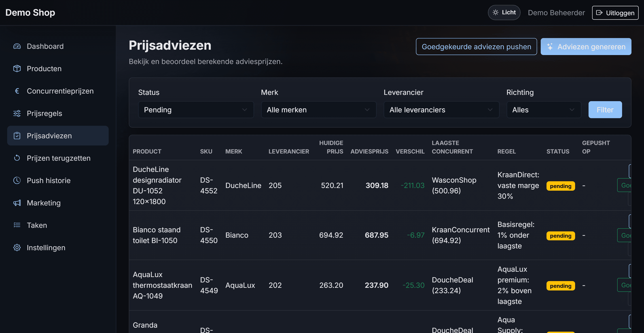
Task: Click the sun icon in Licht toggle
Action: click(x=496, y=13)
